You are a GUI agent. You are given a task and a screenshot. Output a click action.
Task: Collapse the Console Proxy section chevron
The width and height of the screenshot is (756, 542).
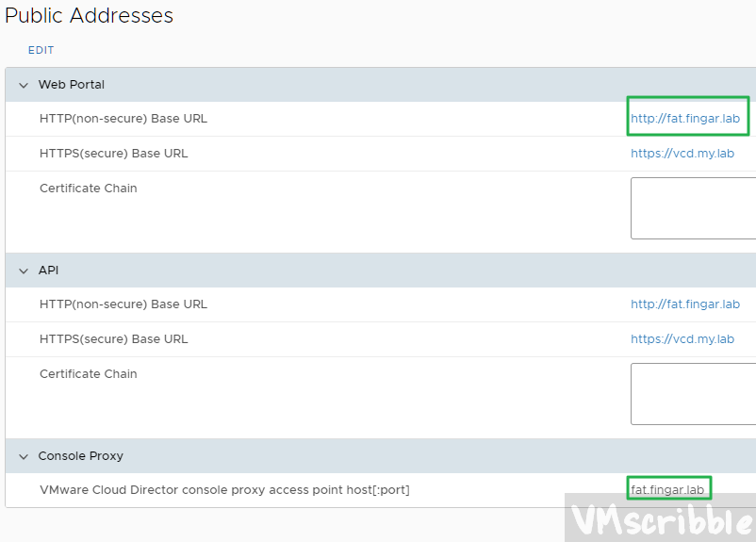click(x=23, y=456)
